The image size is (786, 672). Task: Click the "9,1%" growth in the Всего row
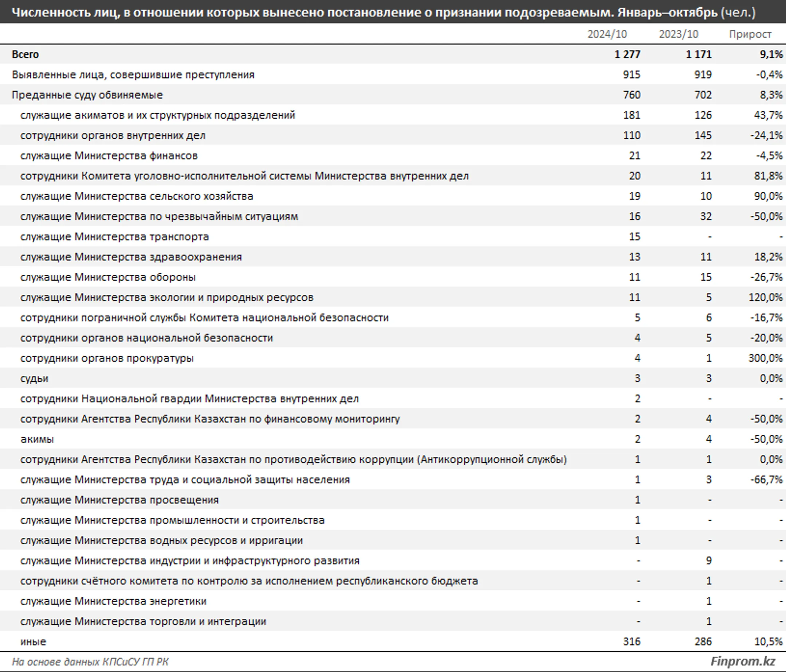coord(771,55)
